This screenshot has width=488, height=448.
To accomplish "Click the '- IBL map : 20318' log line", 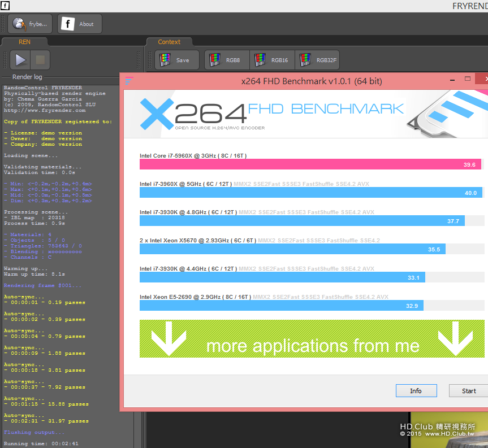I will click(34, 218).
